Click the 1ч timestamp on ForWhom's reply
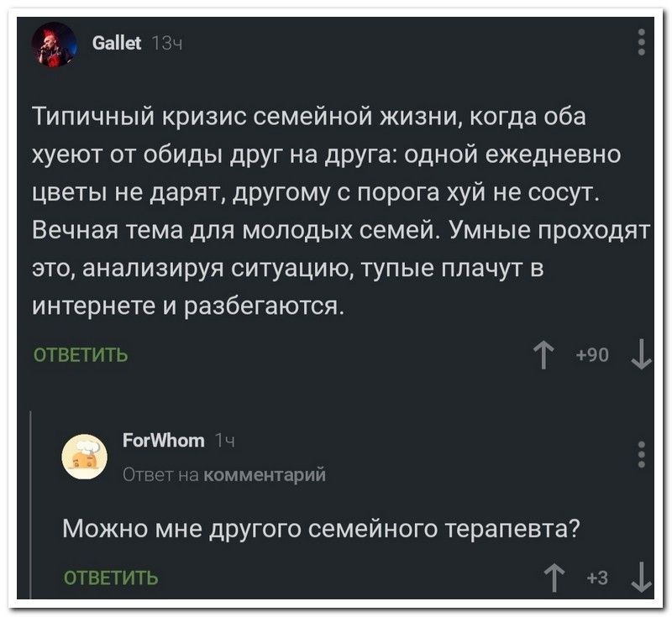672x617 pixels. [225, 441]
